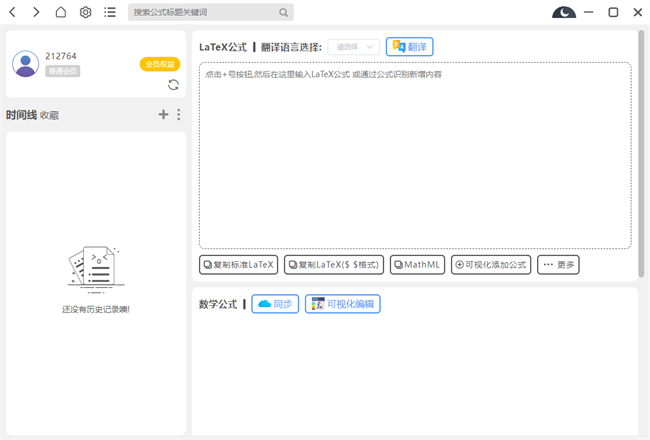Switch to the 收藏 tab
The image size is (650, 440).
(49, 115)
